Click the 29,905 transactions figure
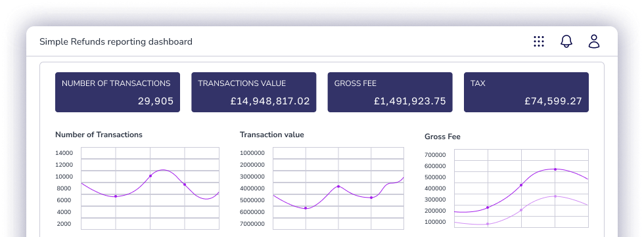This screenshot has height=237, width=644. pos(156,101)
